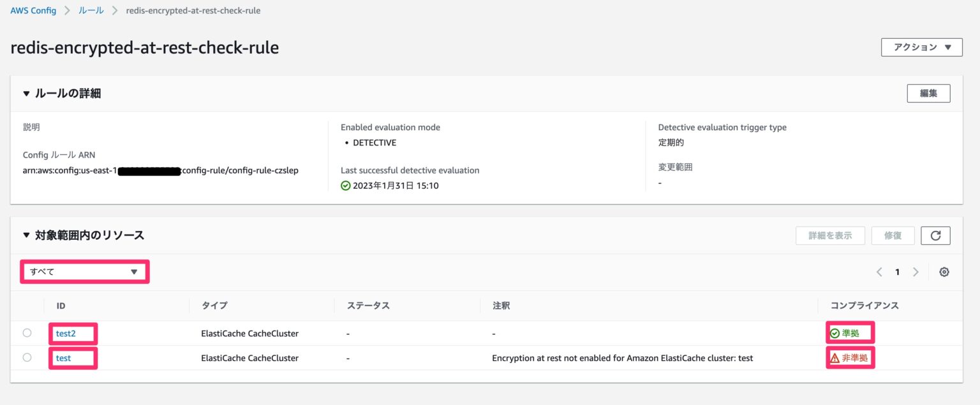Viewport: 980px width, 405px height.
Task: Select the radio button for the test2 resource
Action: (27, 332)
